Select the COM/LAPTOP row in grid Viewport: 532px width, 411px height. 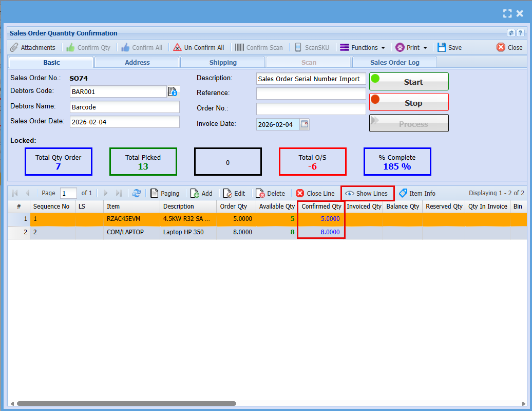[x=125, y=232]
